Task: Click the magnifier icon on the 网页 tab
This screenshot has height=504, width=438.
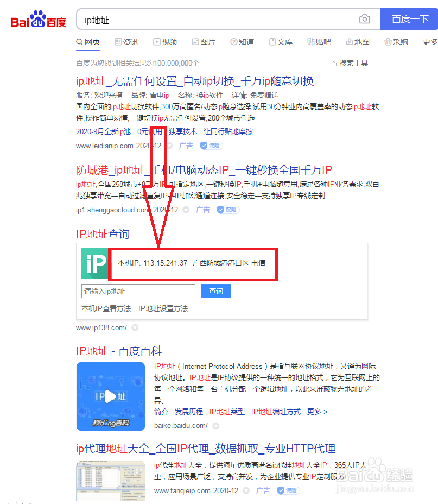Action: click(x=78, y=41)
